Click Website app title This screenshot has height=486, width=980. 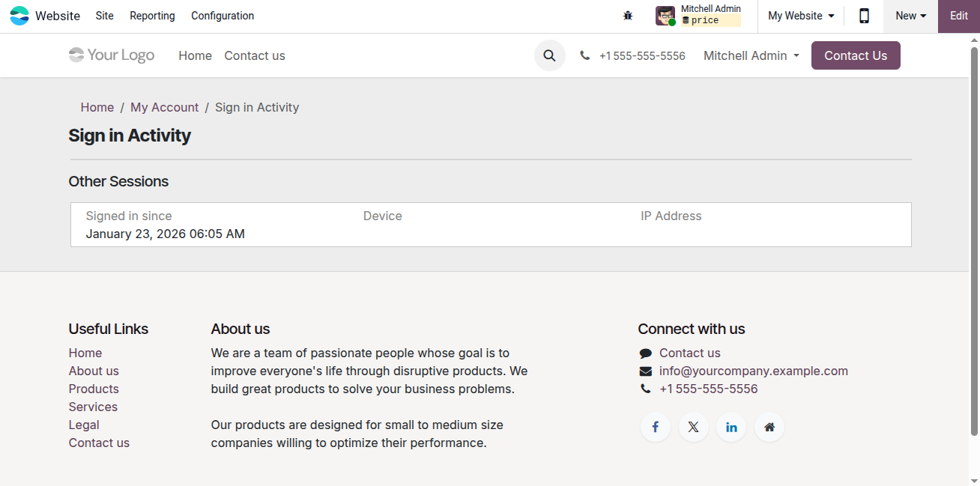(x=58, y=16)
